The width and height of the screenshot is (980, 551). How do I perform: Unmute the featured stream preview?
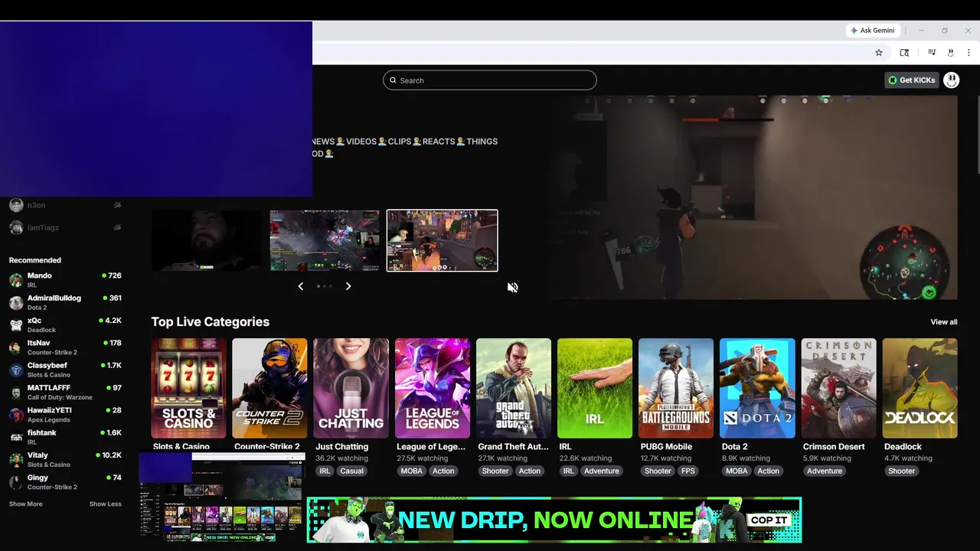pyautogui.click(x=513, y=288)
